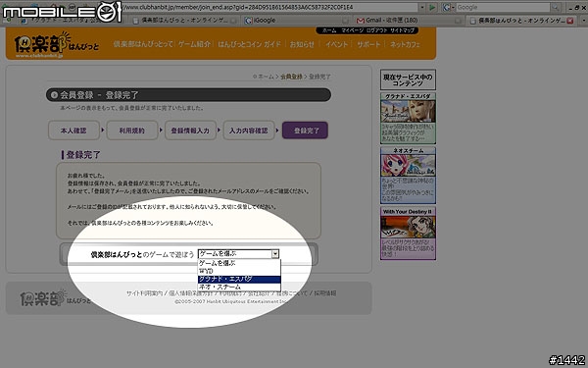Screen dimensions: 588x368
Task: Click the footer 倶楽部はんびっと logo
Action: (55, 298)
